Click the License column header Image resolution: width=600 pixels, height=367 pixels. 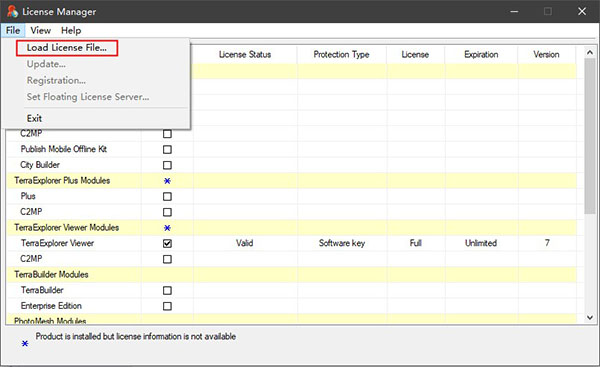(x=415, y=55)
